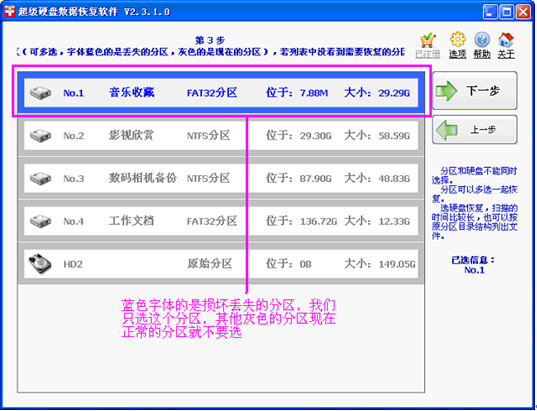
Task: Select partition name 音乐收藏
Action: [132, 92]
